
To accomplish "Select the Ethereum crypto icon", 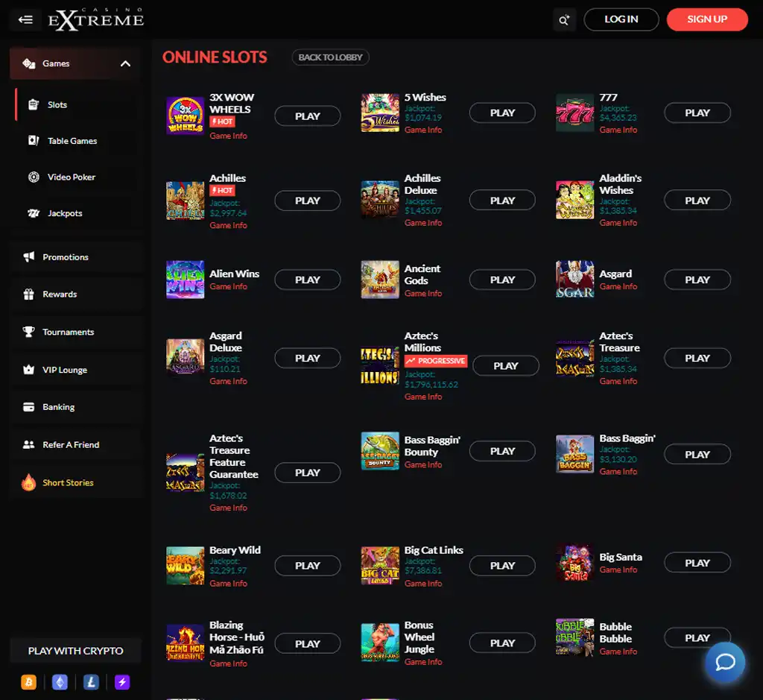I will pos(60,682).
